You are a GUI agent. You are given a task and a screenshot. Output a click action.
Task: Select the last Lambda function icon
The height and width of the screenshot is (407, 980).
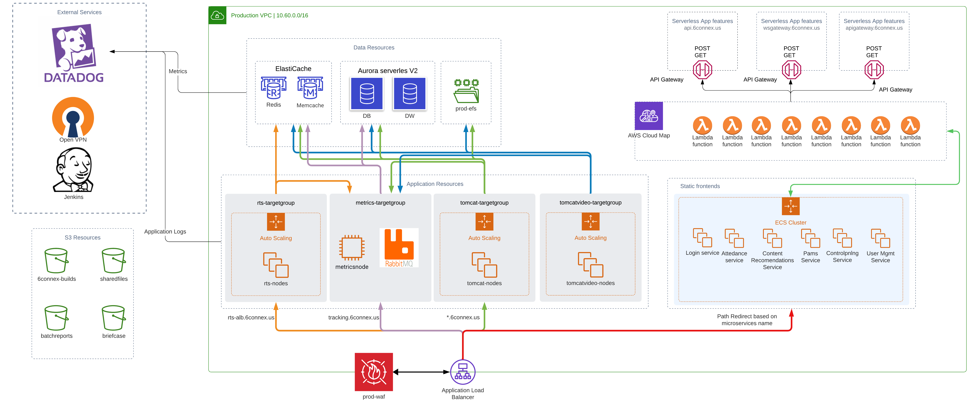coord(910,125)
